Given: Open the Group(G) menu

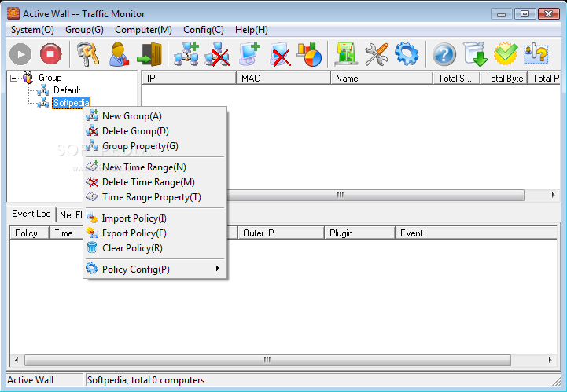Looking at the screenshot, I should tap(84, 30).
